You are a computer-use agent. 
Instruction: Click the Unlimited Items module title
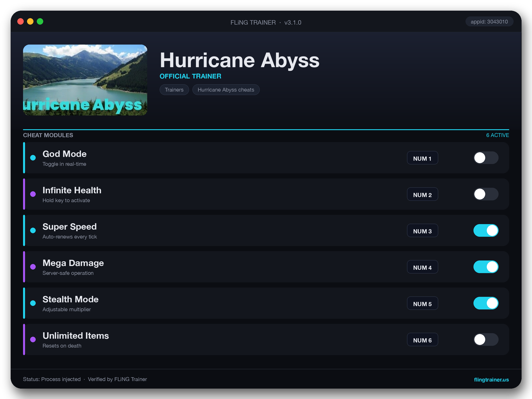point(76,336)
